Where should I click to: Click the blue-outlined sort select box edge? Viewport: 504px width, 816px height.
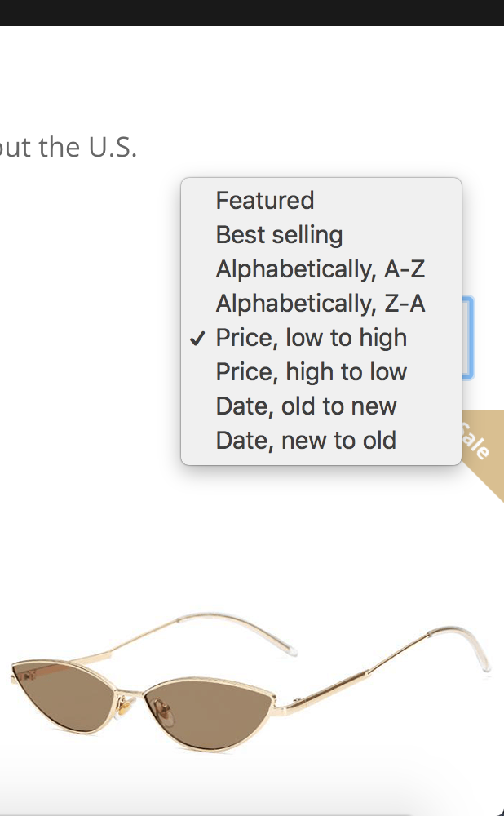click(468, 338)
